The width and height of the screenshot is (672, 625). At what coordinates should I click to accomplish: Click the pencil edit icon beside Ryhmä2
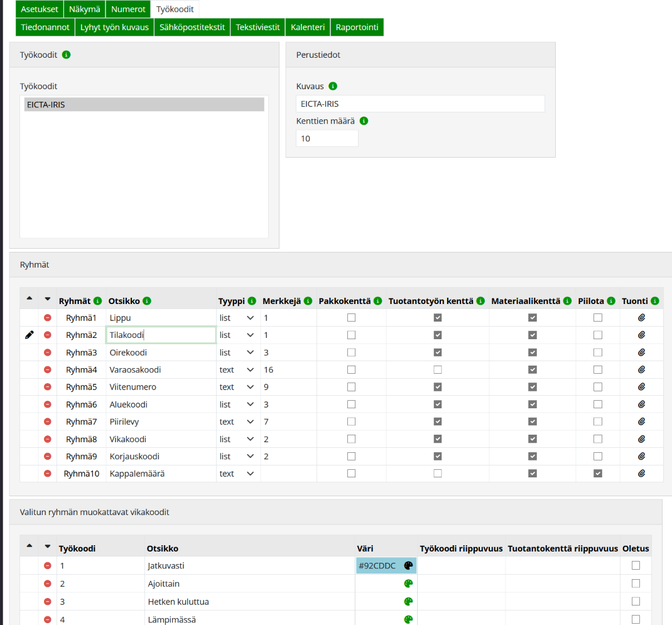(x=30, y=335)
